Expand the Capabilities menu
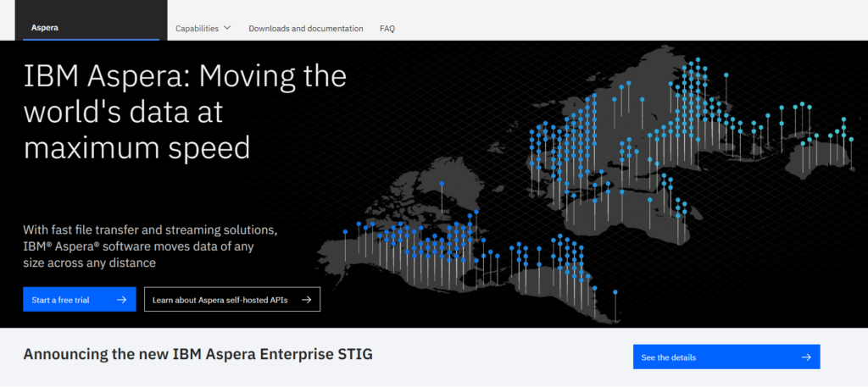Image resolution: width=868 pixels, height=387 pixels. pos(203,28)
